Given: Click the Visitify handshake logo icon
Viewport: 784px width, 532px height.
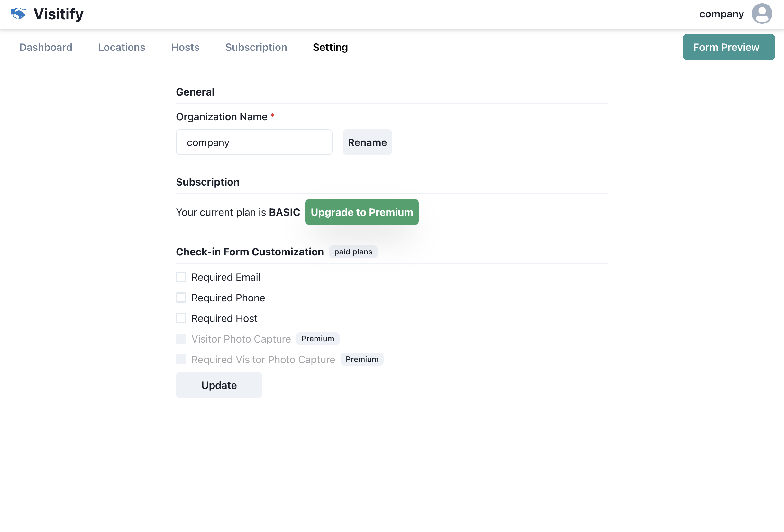Looking at the screenshot, I should click(19, 14).
